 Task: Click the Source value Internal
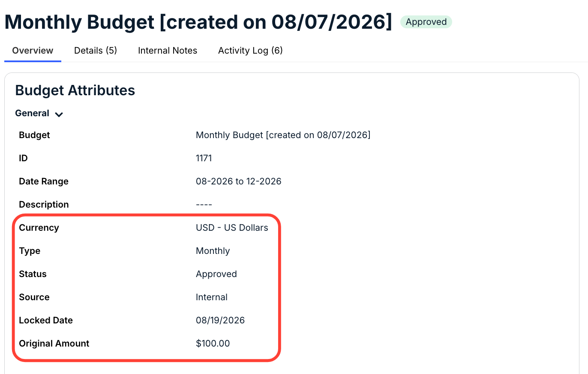coord(212,297)
